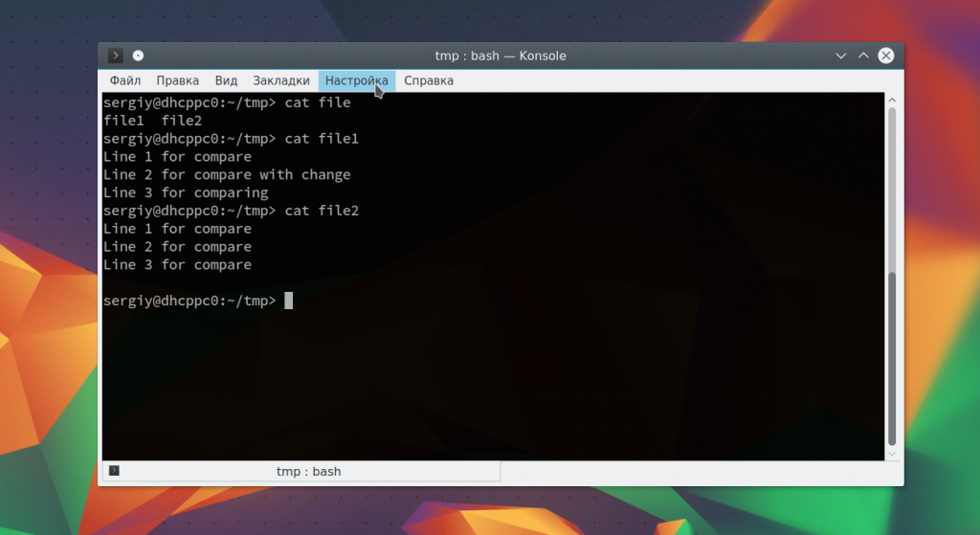Click the Konsole window menu icon in title bar
The height and width of the screenshot is (535, 980).
pos(116,56)
